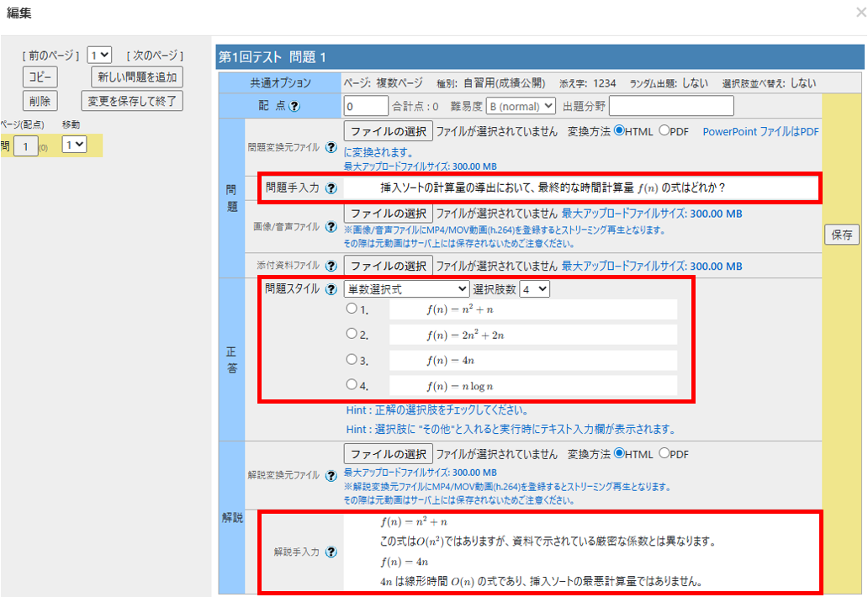Click the help icon next to 解説手入力
This screenshot has width=868, height=597.
[331, 552]
